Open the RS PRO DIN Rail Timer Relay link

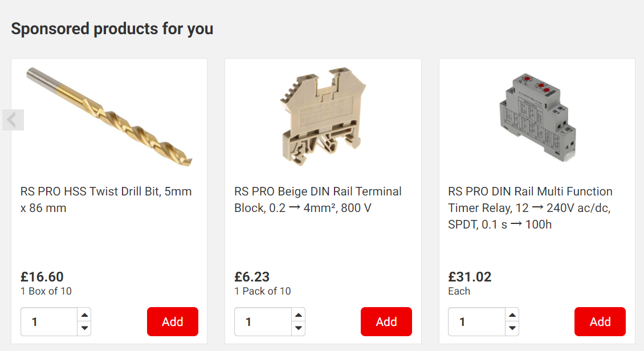[x=530, y=207]
